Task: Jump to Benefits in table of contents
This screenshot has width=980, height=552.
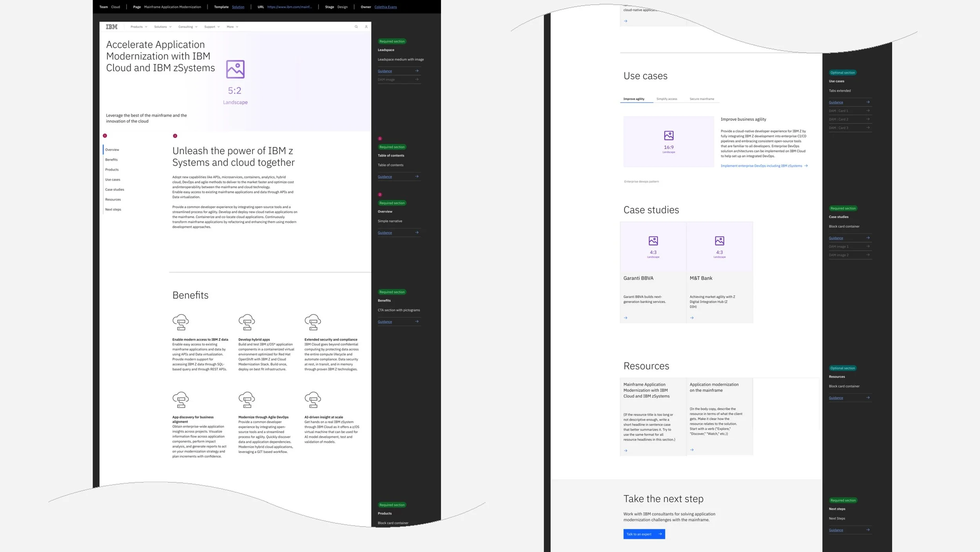Action: tap(111, 160)
